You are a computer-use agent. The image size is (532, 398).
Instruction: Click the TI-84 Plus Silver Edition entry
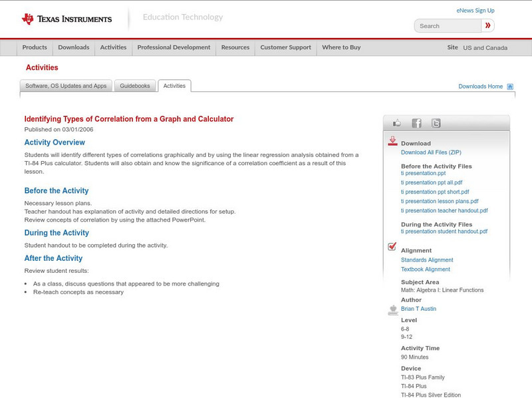431,395
